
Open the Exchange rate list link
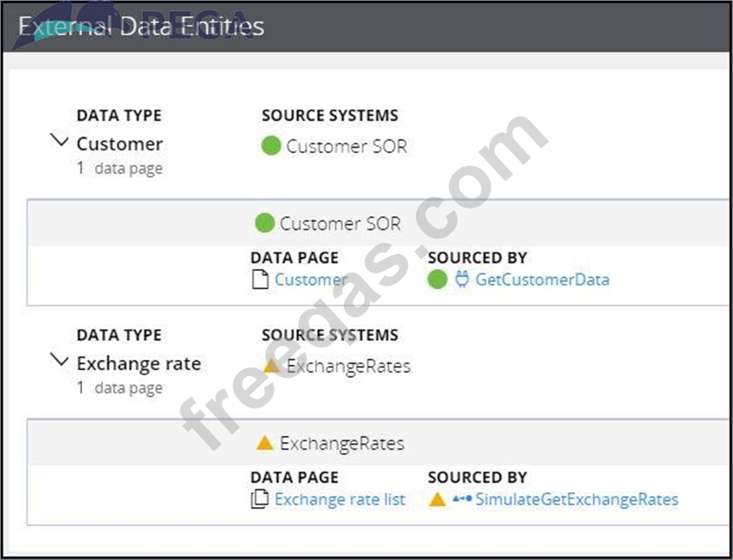click(x=340, y=499)
